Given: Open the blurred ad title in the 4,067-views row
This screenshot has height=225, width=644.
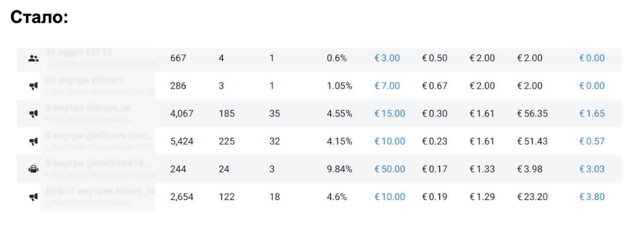Looking at the screenshot, I should coord(89,108).
